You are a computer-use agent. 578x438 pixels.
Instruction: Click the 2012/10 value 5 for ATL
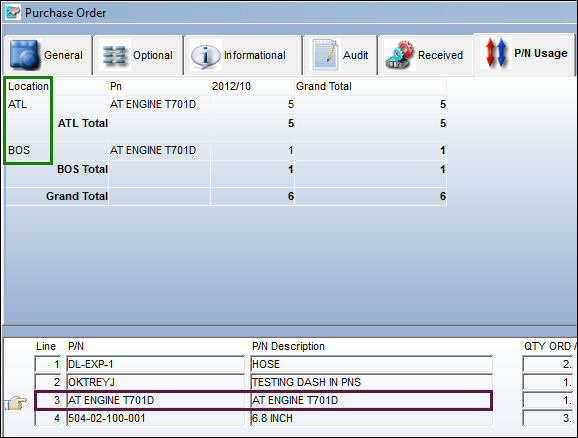pos(290,104)
